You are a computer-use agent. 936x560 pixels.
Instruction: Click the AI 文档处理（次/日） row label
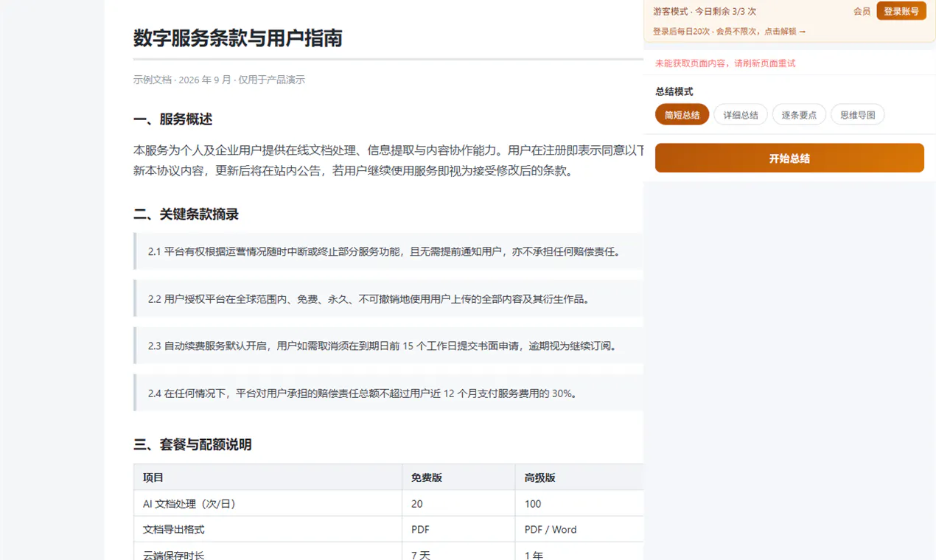pos(189,504)
